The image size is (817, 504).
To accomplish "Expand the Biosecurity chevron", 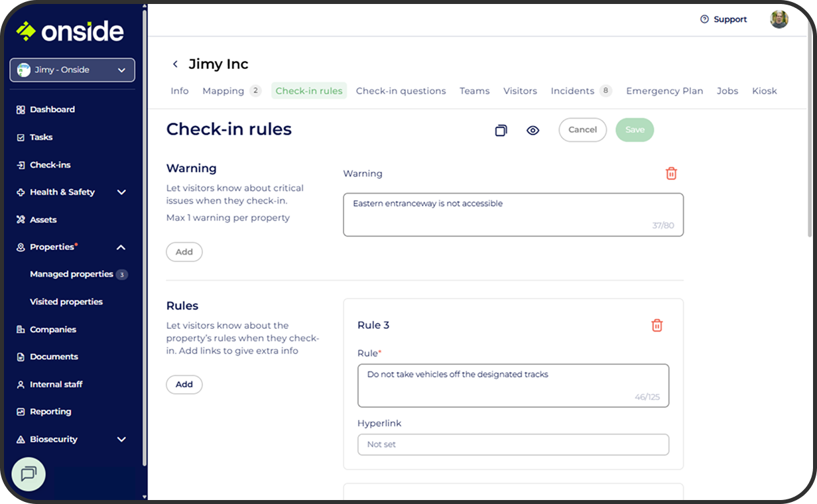I will [121, 440].
